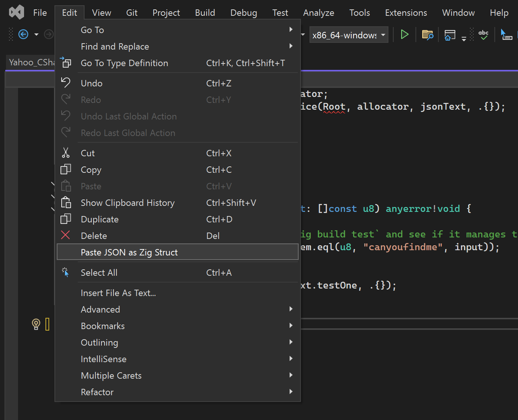
Task: Choose Paste JSON as Zig Struct
Action: [129, 252]
